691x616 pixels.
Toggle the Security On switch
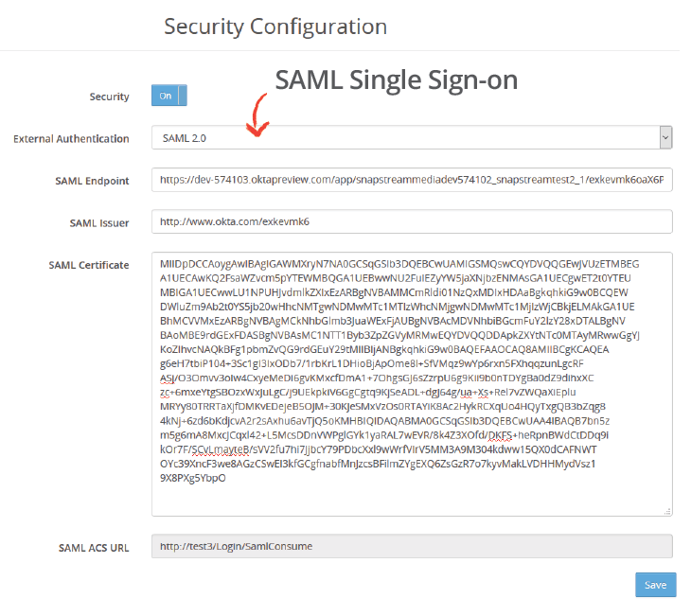(x=166, y=96)
